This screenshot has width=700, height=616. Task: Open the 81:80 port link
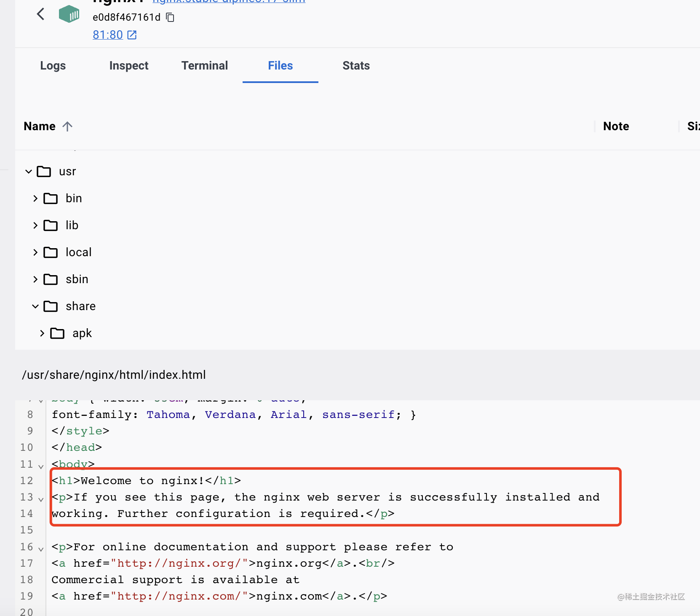[x=108, y=35]
